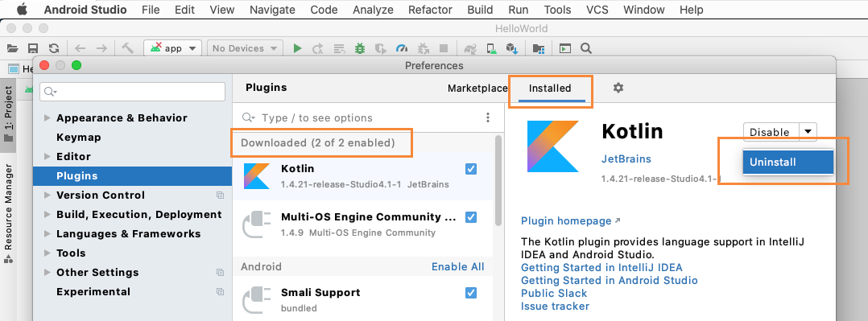
Task: Click the Save All toolbar icon
Action: 33,49
